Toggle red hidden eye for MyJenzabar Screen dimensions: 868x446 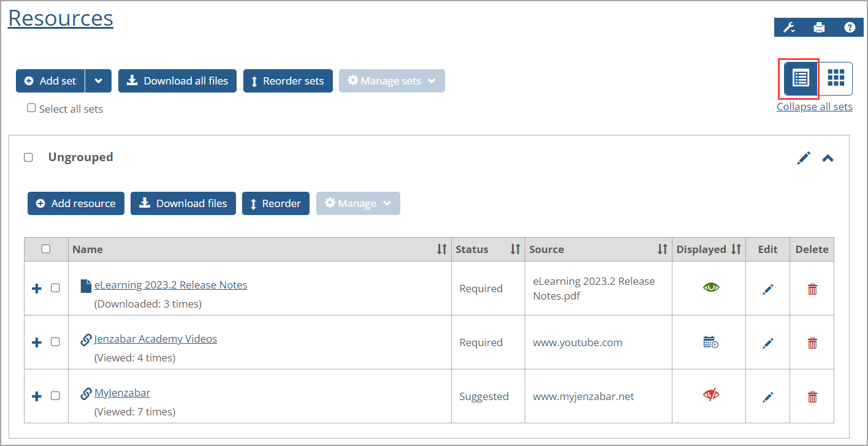[711, 395]
